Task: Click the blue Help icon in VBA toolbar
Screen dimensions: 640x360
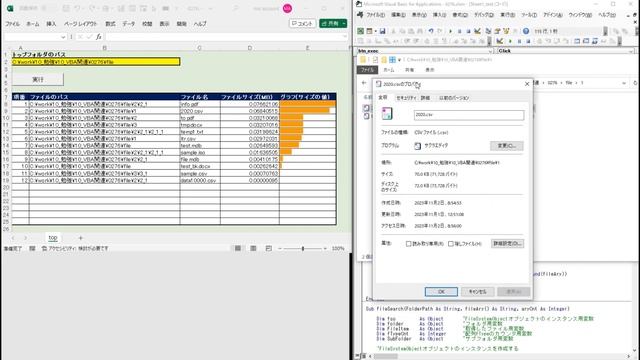Action: [526, 31]
